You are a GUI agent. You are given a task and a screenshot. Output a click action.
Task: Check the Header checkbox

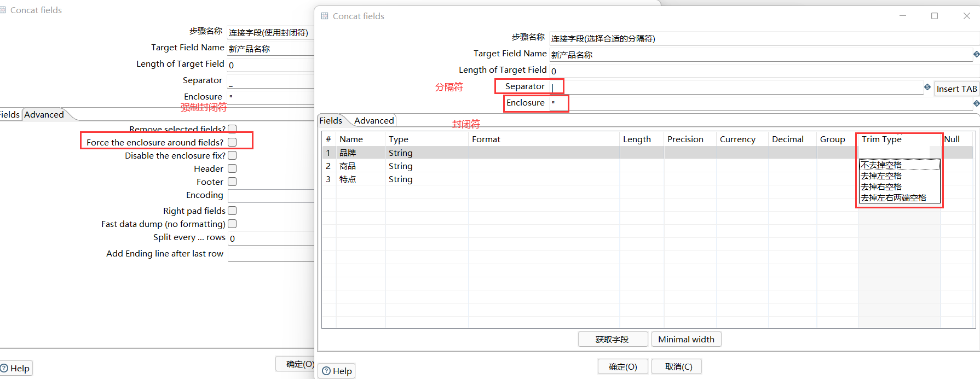tap(232, 168)
